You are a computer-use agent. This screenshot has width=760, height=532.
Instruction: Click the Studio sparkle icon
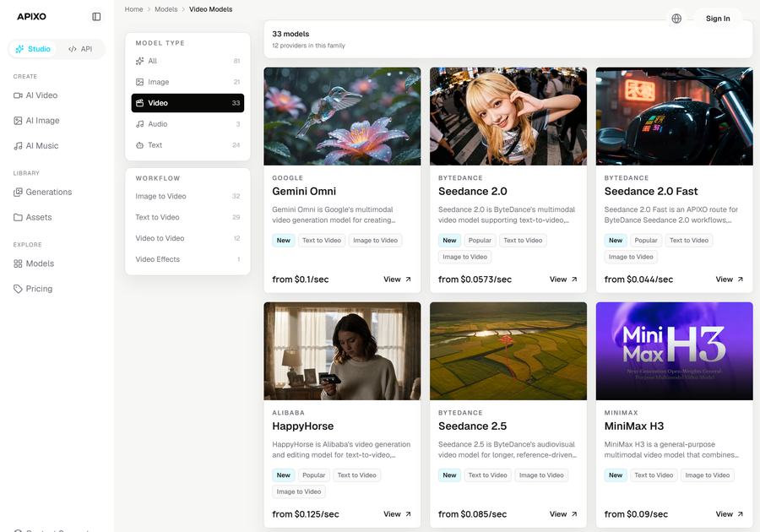pos(19,49)
